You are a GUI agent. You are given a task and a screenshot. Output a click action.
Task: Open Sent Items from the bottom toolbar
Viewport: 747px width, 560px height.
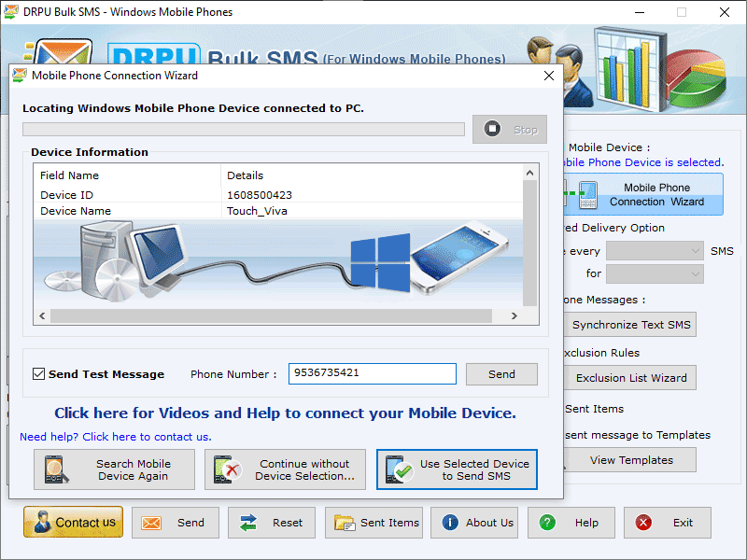(373, 523)
